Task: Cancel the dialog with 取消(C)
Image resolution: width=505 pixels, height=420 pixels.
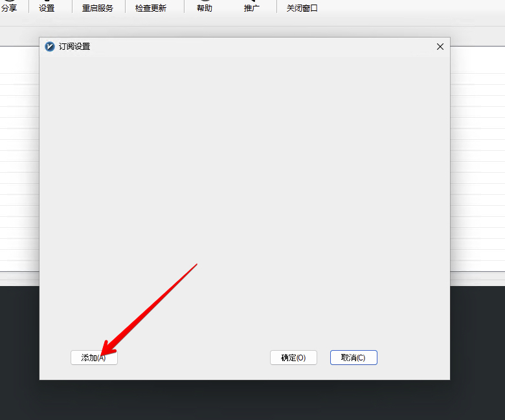Action: [353, 358]
